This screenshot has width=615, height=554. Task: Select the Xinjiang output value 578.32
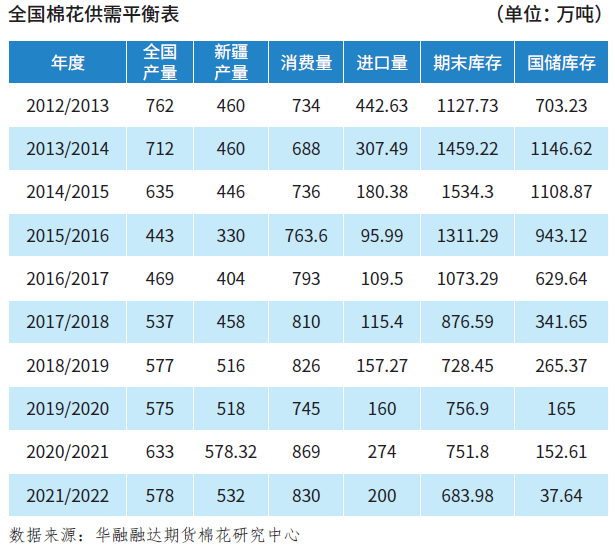click(x=231, y=452)
